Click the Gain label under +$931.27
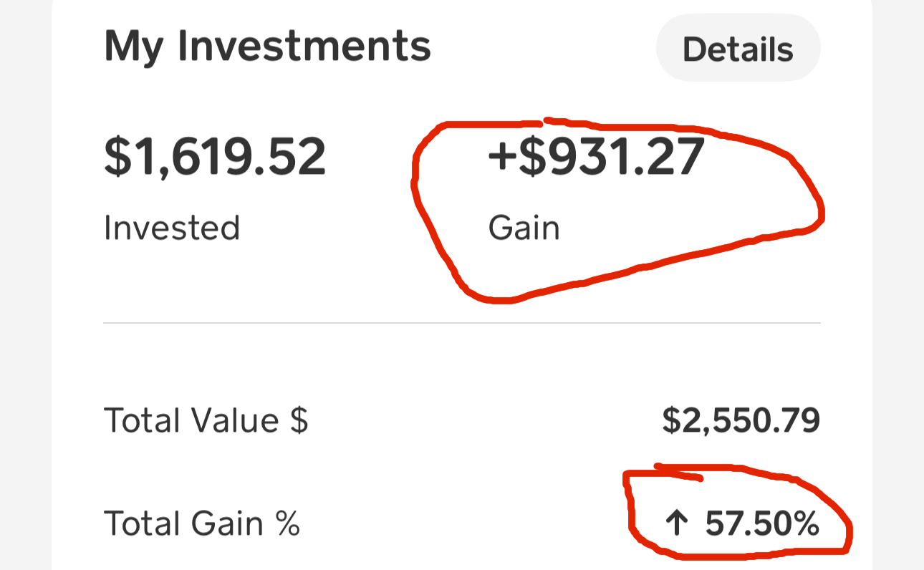 pos(524,228)
